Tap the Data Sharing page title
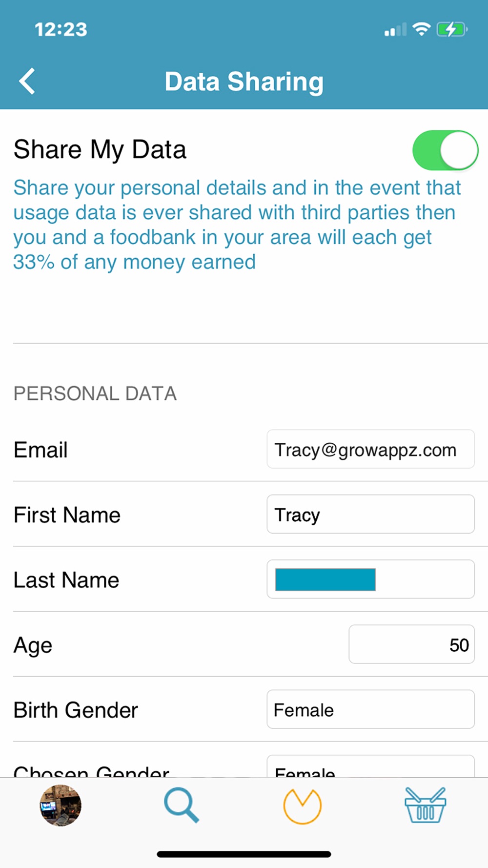Screen dimensions: 488x868 (x=244, y=82)
